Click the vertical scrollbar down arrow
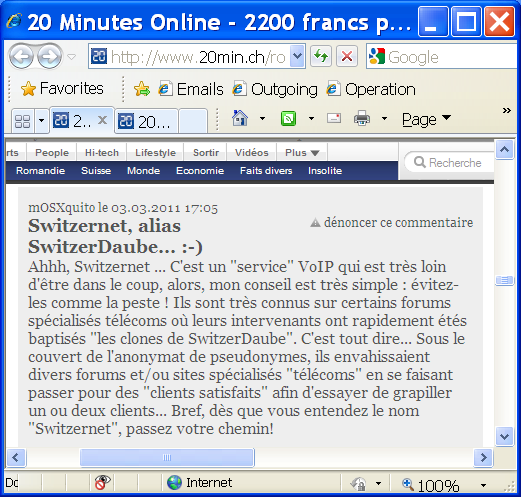Image resolution: width=521 pixels, height=497 pixels. (x=504, y=436)
